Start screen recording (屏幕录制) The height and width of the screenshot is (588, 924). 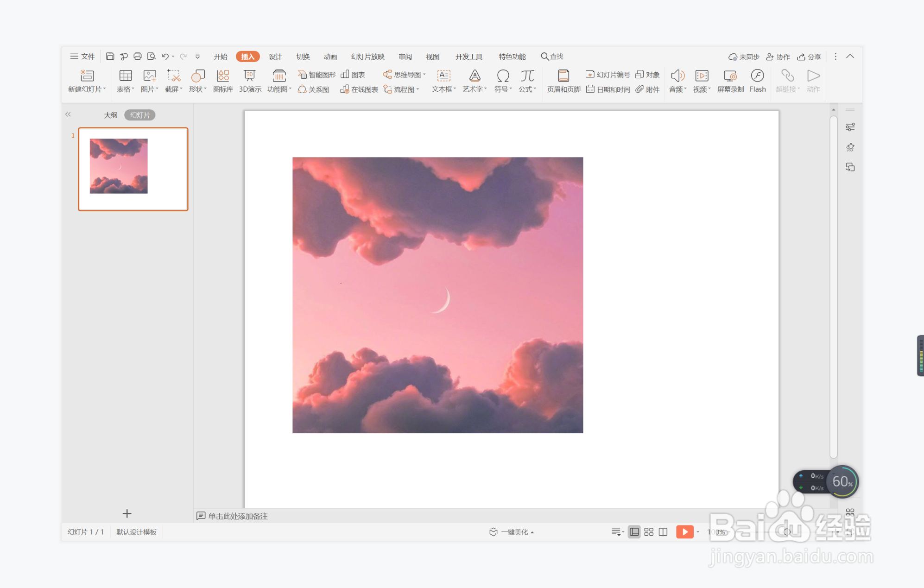pos(730,81)
